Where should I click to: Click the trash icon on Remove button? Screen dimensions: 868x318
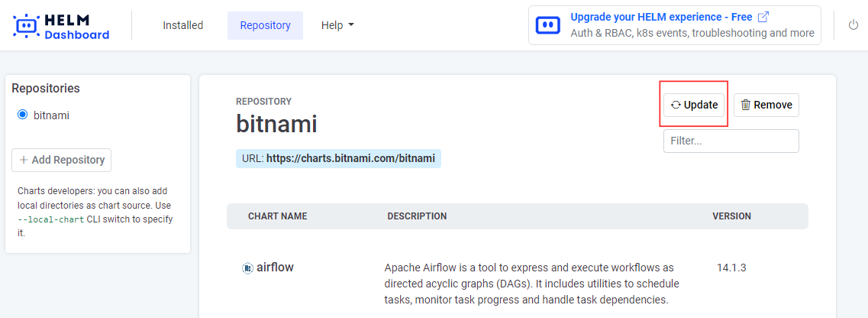point(746,105)
